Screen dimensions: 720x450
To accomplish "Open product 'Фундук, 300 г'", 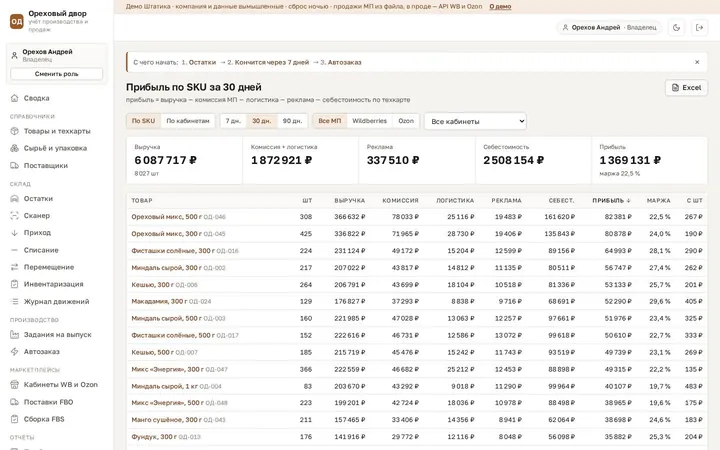I will 153,437.
